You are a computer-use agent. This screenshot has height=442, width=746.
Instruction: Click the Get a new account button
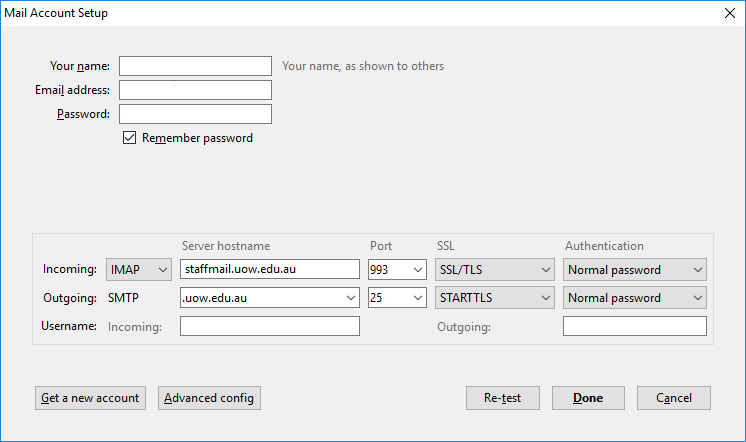coord(90,398)
